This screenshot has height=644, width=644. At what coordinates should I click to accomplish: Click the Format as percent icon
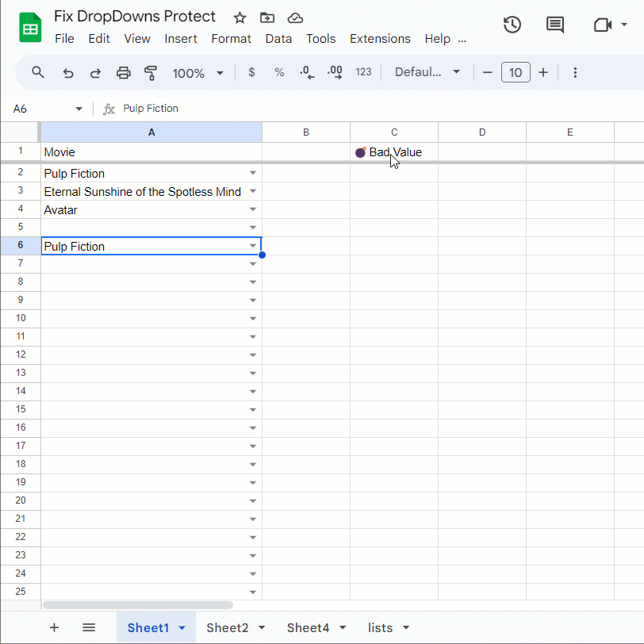pyautogui.click(x=278, y=72)
